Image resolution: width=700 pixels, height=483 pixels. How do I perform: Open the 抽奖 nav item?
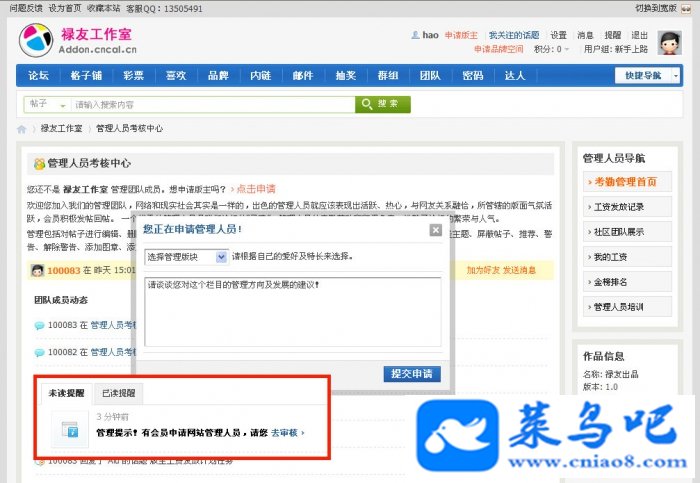[x=346, y=75]
